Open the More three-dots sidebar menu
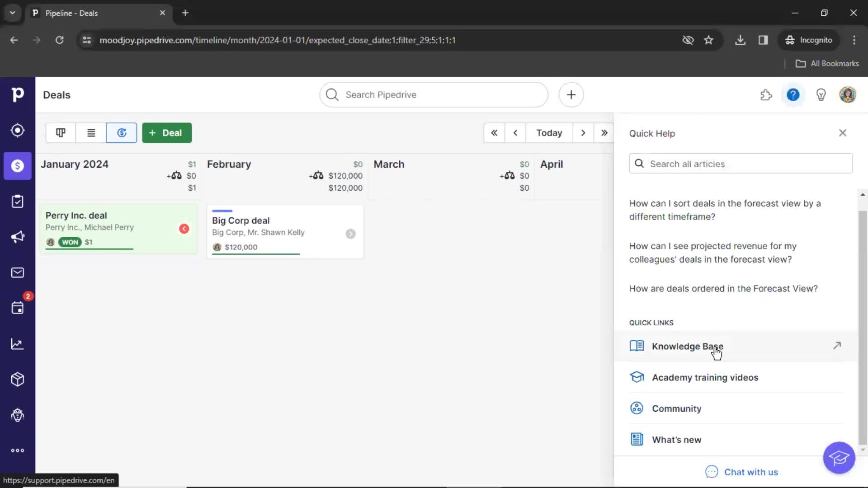The height and width of the screenshot is (488, 868). point(18,450)
